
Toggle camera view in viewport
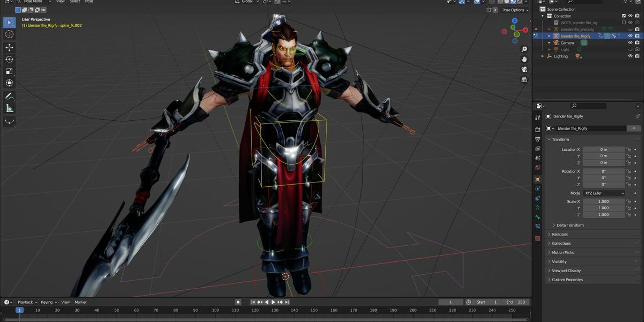pos(524,69)
